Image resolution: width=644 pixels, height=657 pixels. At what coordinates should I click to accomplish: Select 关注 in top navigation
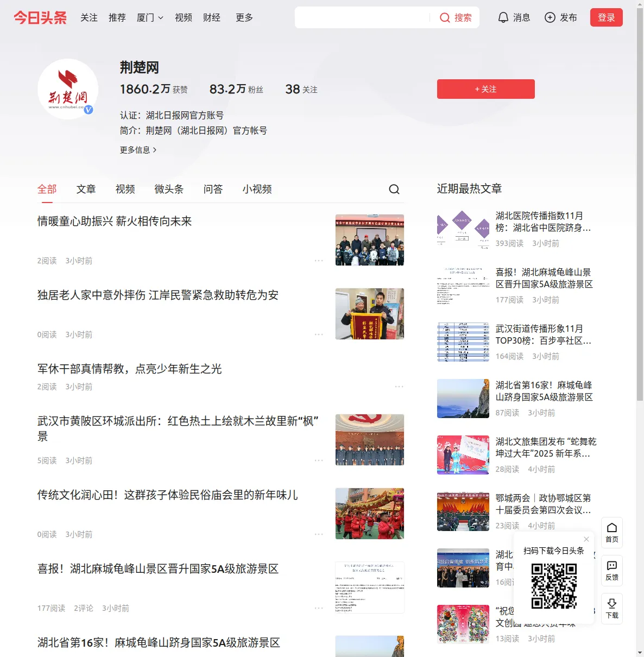[89, 17]
